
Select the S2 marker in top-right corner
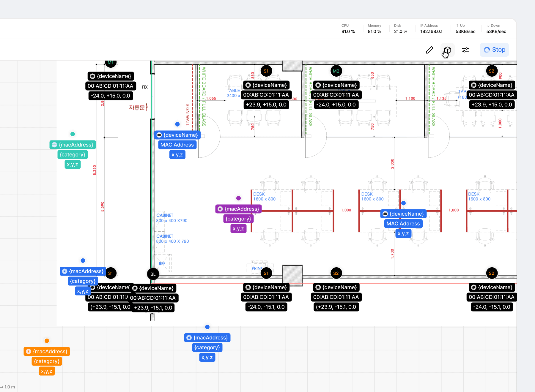click(492, 71)
